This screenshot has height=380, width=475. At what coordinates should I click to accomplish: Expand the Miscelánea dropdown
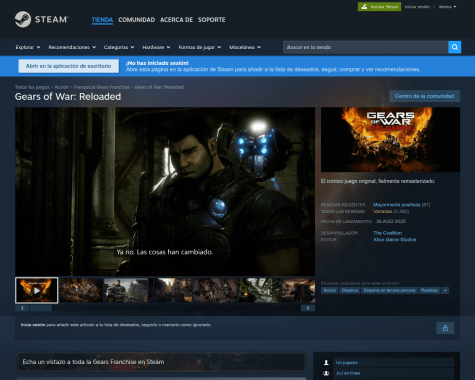[245, 47]
